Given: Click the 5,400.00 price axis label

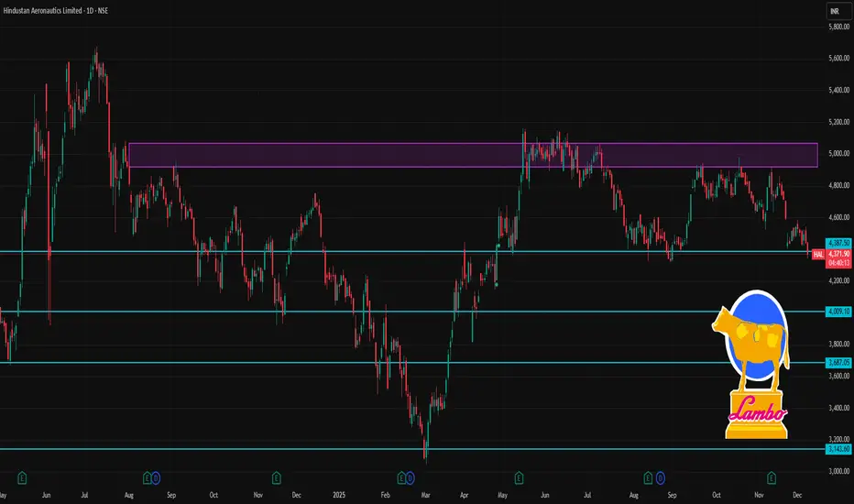Looking at the screenshot, I should 838,90.
